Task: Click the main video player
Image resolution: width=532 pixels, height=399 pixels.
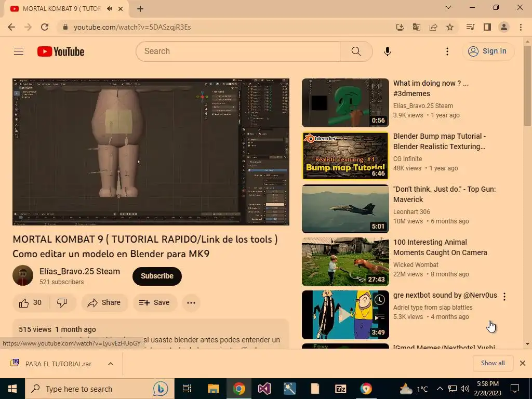Action: point(151,152)
